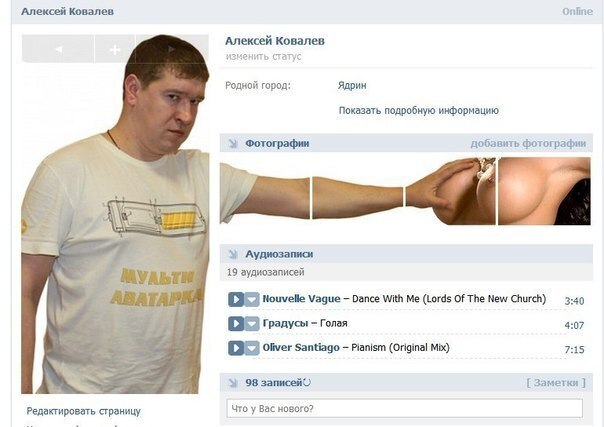Screen dimensions: 604x427
Task: Collapse the Аудиозаписи section arrow icon
Action: (233, 254)
